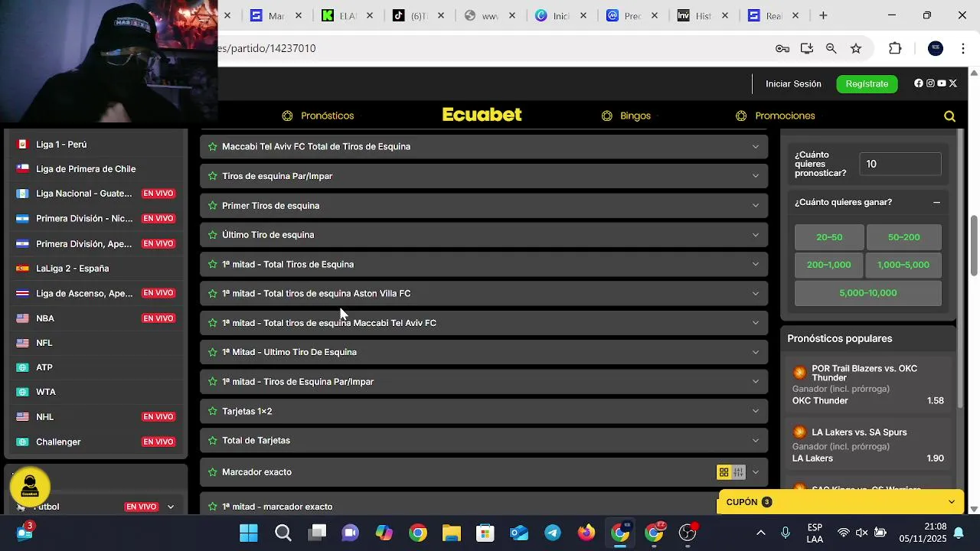The width and height of the screenshot is (980, 551).
Task: Open Ecuabet YouTube icon
Action: [x=942, y=83]
